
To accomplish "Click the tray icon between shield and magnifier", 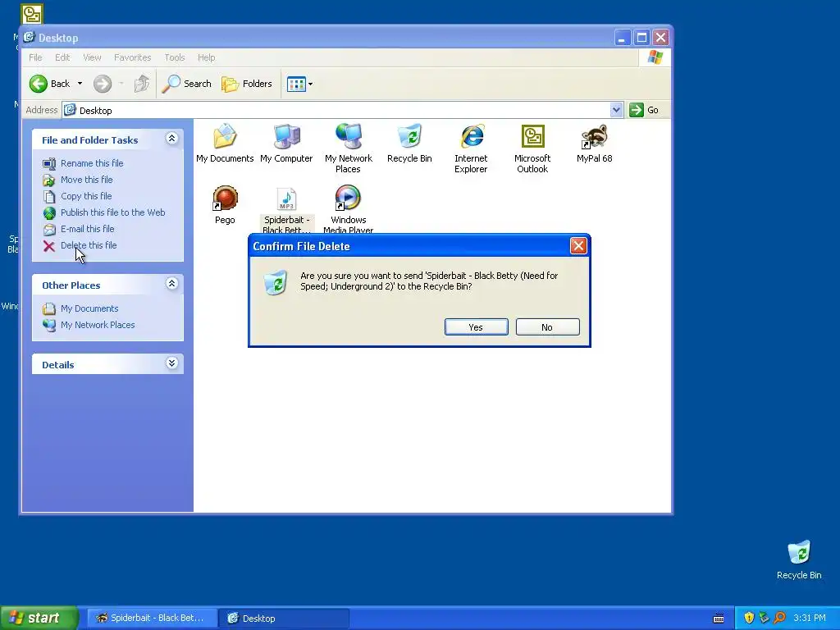I will (764, 618).
